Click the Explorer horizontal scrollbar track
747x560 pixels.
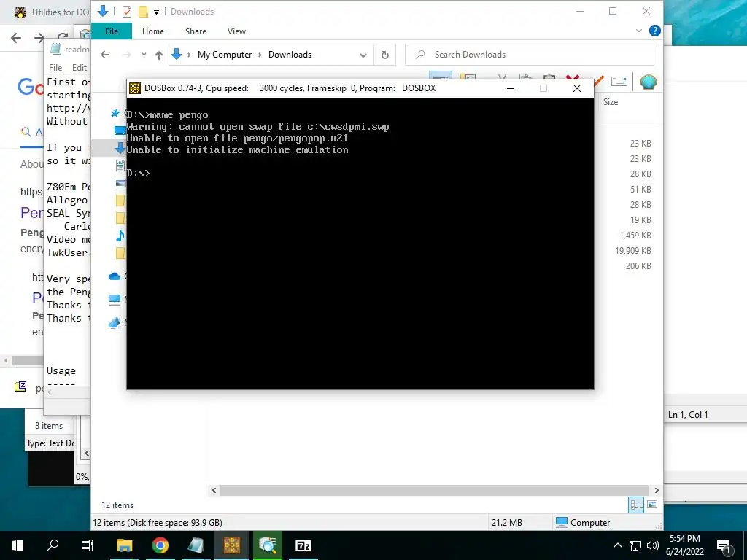click(x=435, y=491)
